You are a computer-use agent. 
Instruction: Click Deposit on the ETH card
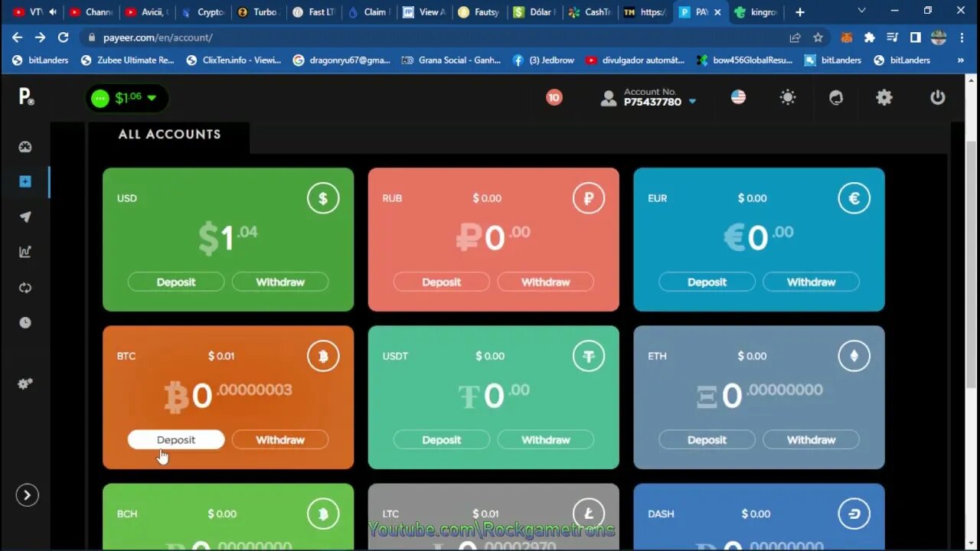(707, 439)
